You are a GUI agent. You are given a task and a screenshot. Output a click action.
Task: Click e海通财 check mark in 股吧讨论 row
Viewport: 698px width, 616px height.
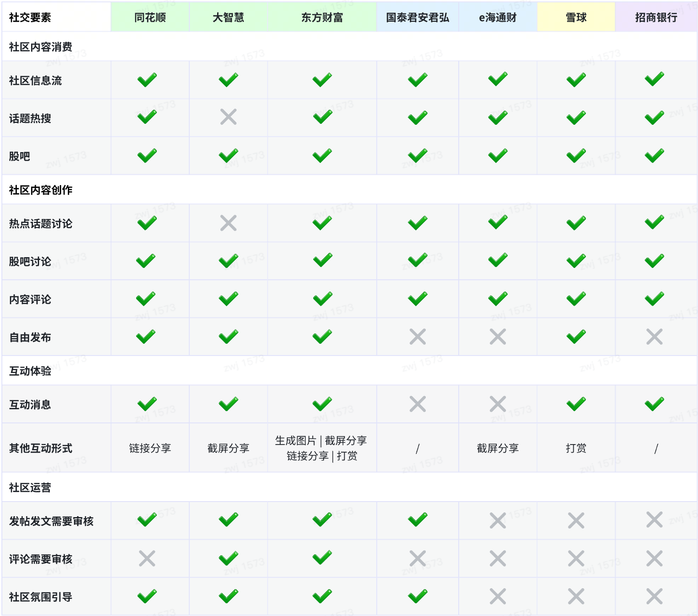click(498, 261)
